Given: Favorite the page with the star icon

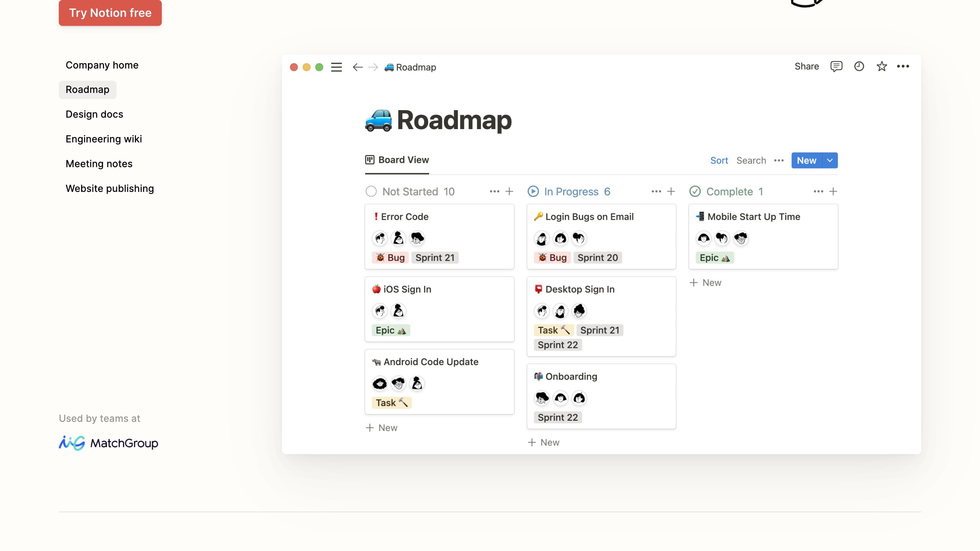Looking at the screenshot, I should (881, 66).
